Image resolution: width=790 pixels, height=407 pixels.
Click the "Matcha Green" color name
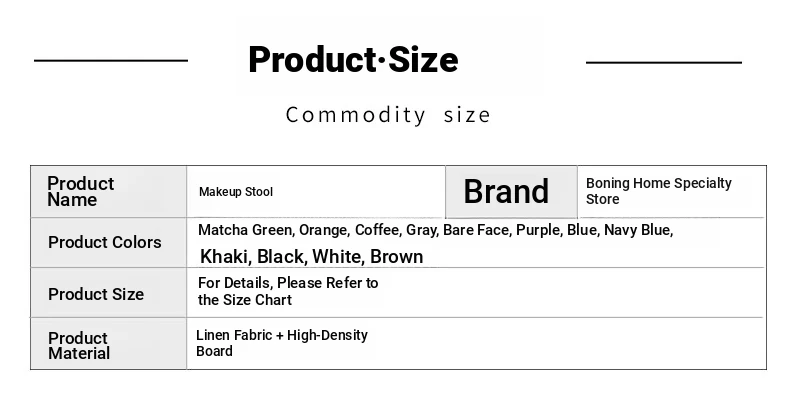pyautogui.click(x=244, y=230)
